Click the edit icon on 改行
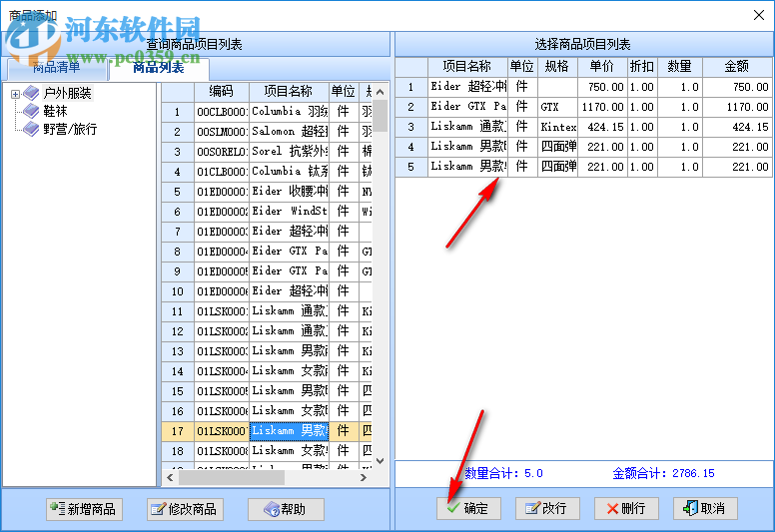The height and width of the screenshot is (532, 775). [533, 508]
